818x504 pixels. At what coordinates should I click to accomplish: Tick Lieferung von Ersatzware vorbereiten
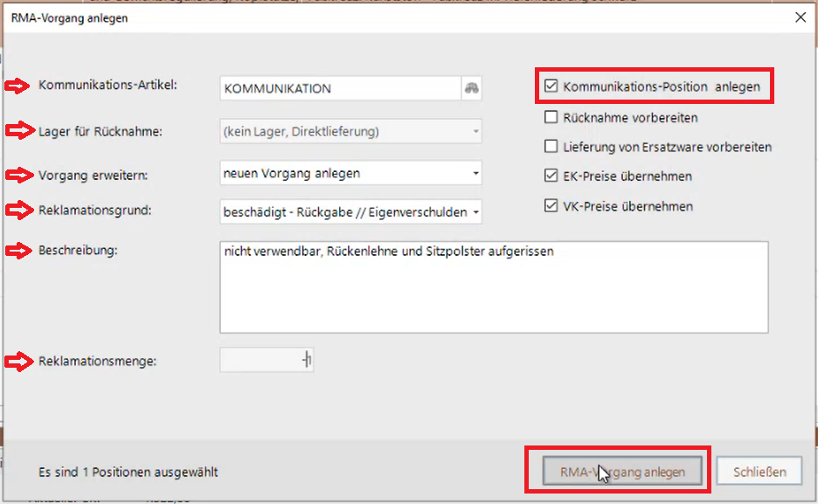[x=551, y=147]
